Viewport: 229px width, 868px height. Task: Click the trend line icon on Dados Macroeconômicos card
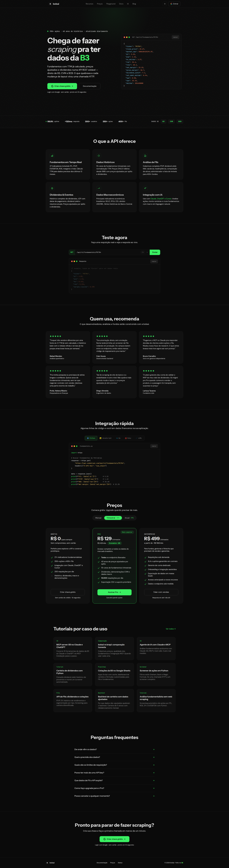pyautogui.click(x=99, y=188)
